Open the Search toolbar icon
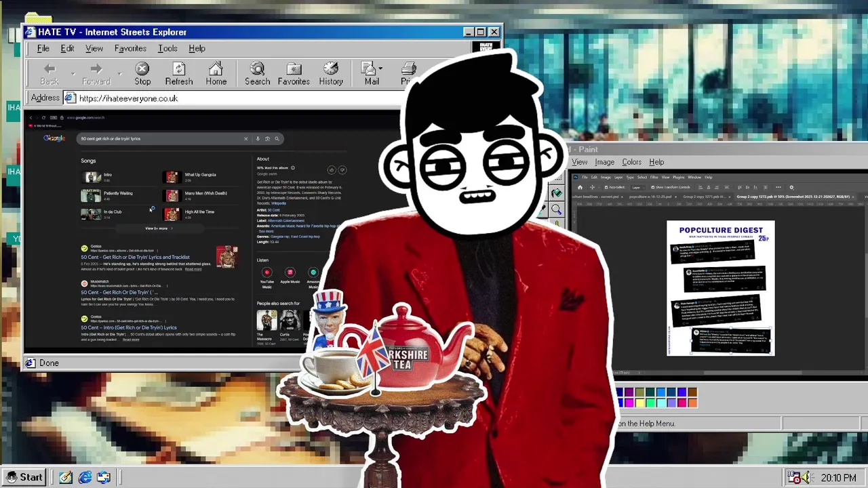This screenshot has height=488, width=868. (257, 68)
